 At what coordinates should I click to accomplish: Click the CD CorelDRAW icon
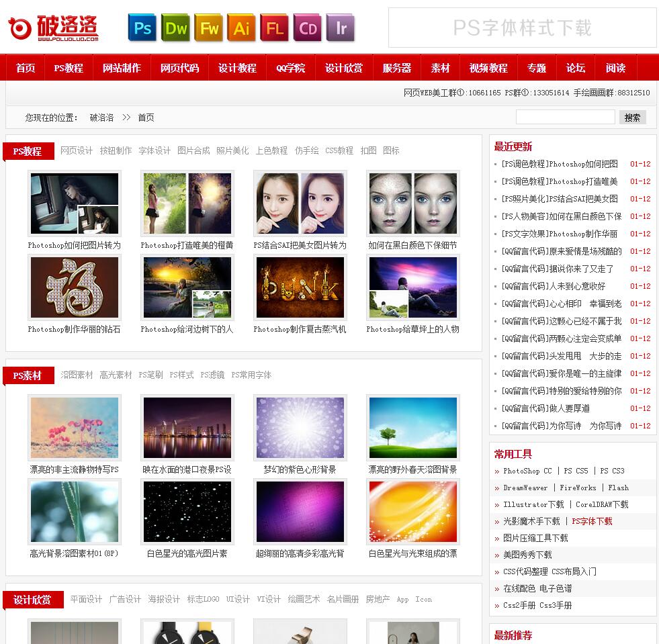coord(308,28)
